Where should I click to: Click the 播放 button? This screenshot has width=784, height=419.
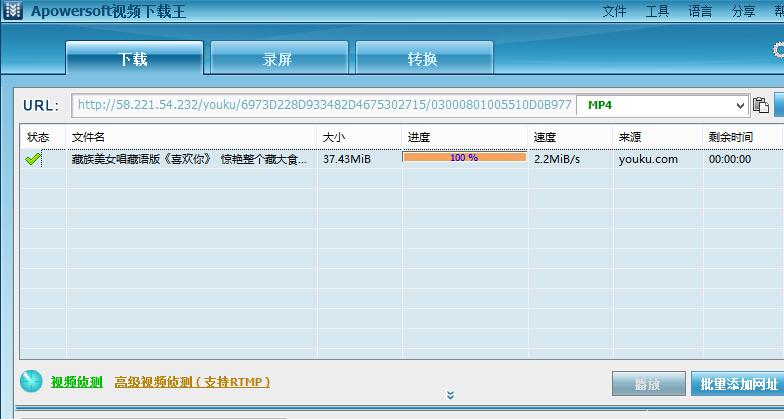point(648,384)
